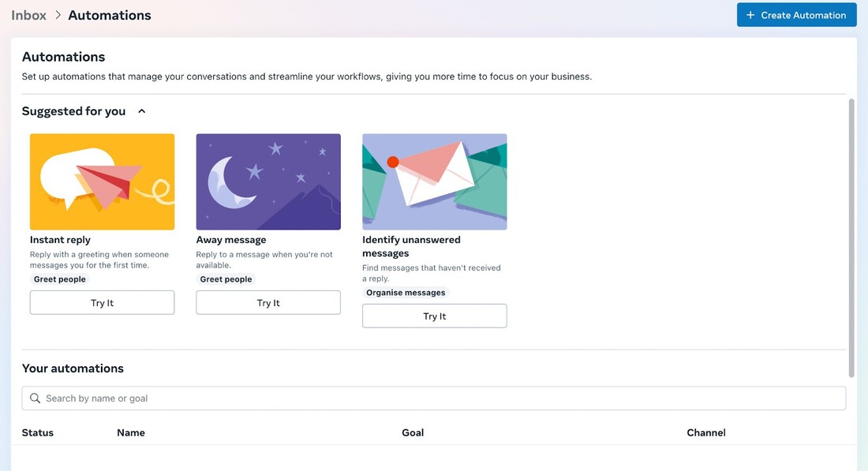Click the Suggested for you heading
868x471 pixels.
[x=73, y=111]
